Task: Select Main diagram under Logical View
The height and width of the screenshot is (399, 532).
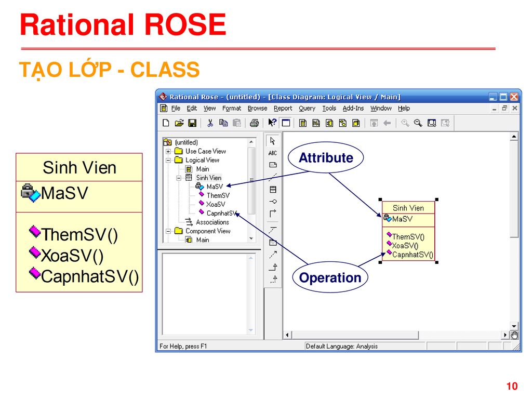Action: pyautogui.click(x=203, y=169)
